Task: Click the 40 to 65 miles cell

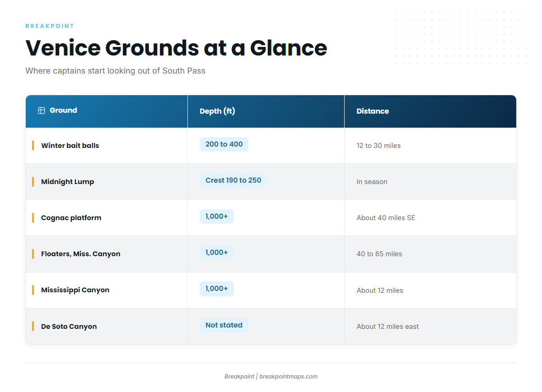Action: click(379, 254)
